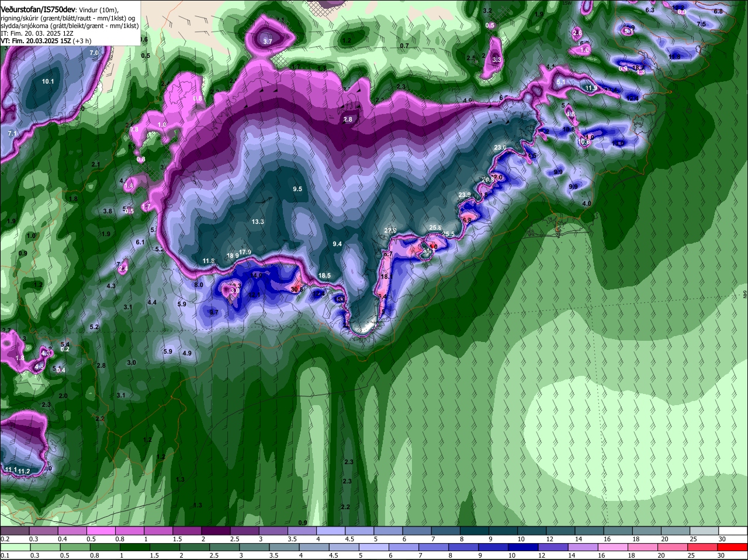The image size is (748, 560).
Task: Click the 17.9 value on the map
Action: pos(245,252)
